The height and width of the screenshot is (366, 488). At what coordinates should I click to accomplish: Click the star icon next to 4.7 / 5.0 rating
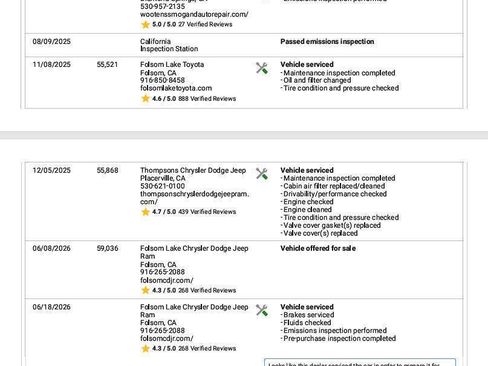point(145,212)
